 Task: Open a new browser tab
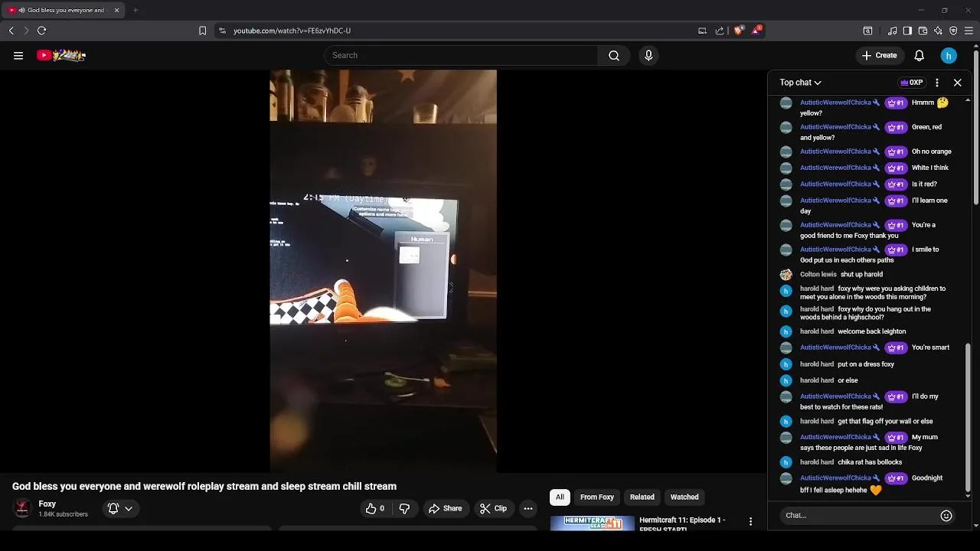tap(136, 10)
